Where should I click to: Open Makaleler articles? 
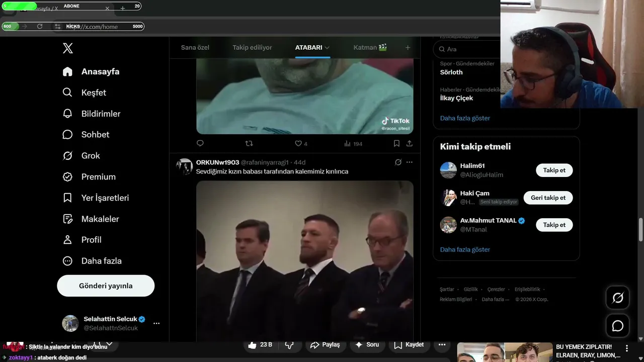click(x=90, y=219)
